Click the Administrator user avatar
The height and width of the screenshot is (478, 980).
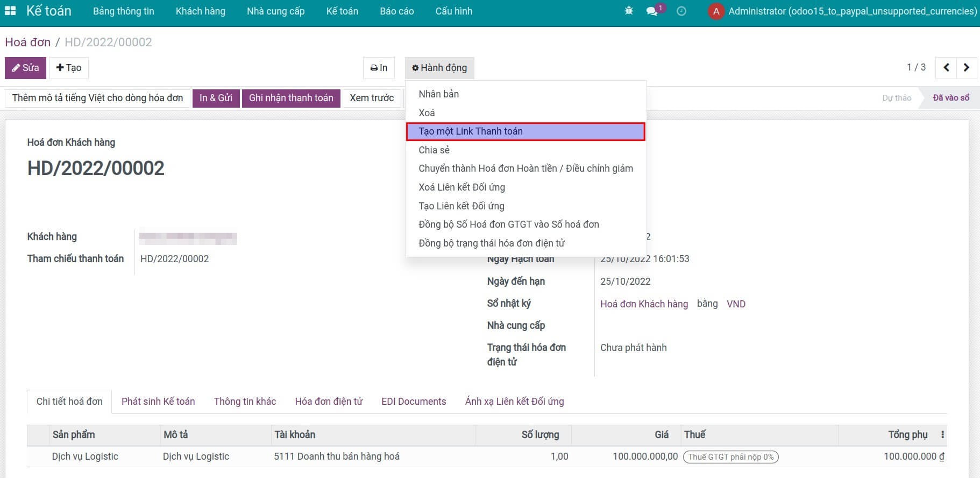click(x=716, y=11)
